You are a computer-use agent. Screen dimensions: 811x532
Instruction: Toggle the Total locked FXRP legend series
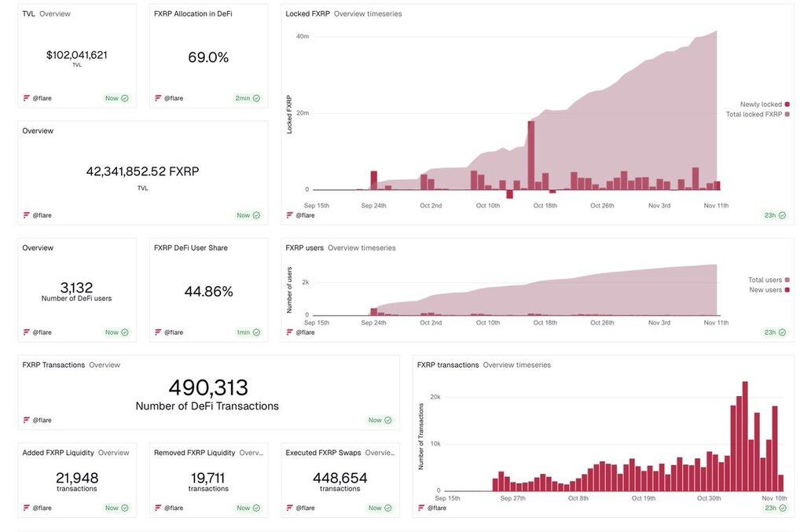click(754, 115)
